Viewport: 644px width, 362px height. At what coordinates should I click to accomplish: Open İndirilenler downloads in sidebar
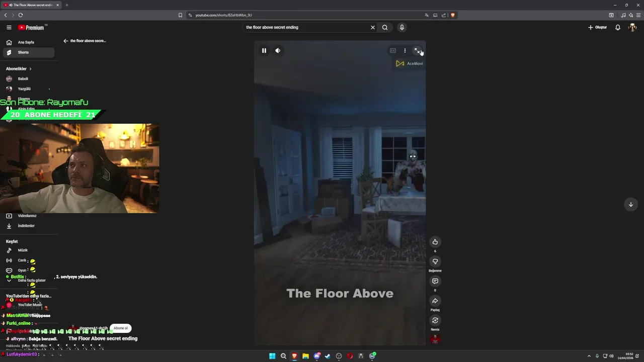click(x=29, y=226)
